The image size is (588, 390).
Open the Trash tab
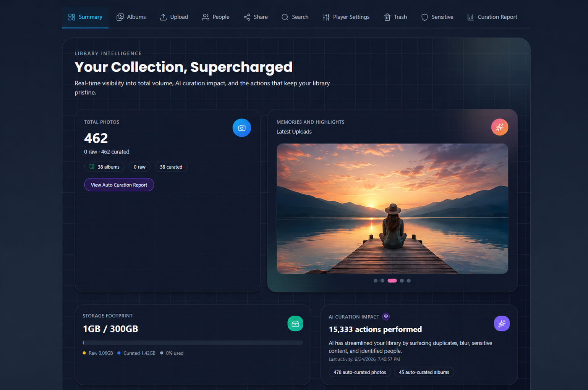pyautogui.click(x=395, y=17)
